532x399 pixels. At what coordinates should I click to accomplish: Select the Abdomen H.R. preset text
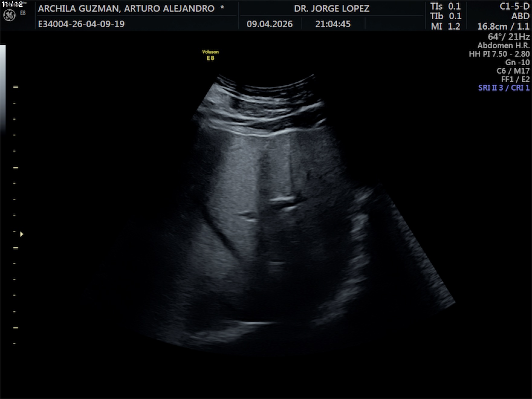pos(503,46)
